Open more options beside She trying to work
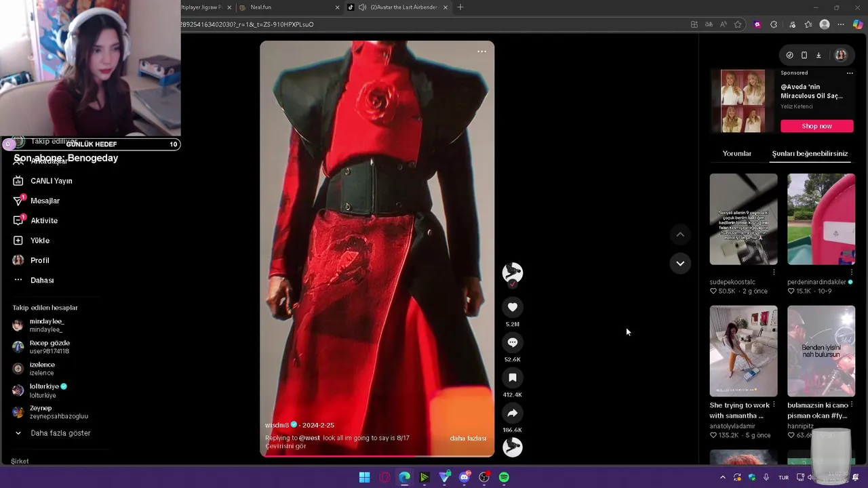 click(774, 405)
